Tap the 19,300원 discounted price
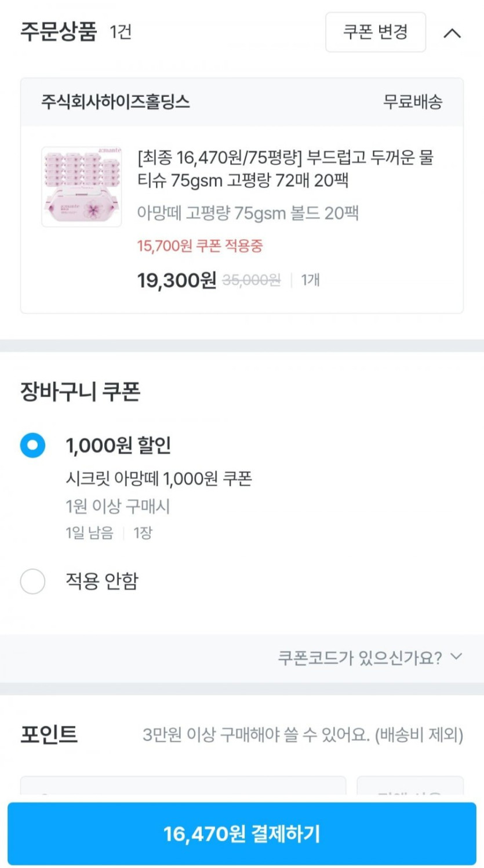This screenshot has width=484, height=868. (176, 281)
